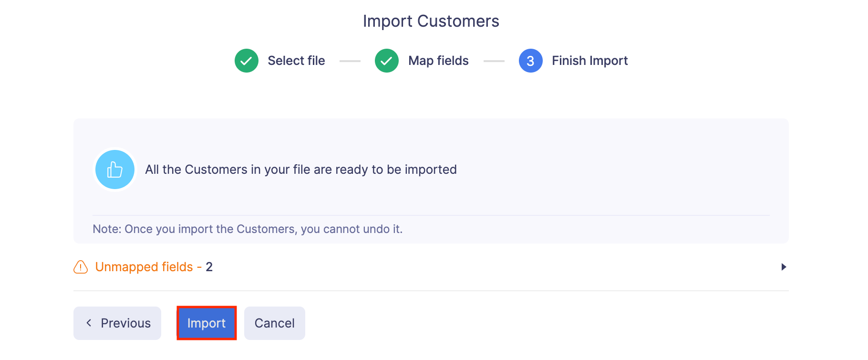Expand unmapped fields with the right arrow
Screen dimensions: 868x360
click(x=783, y=267)
